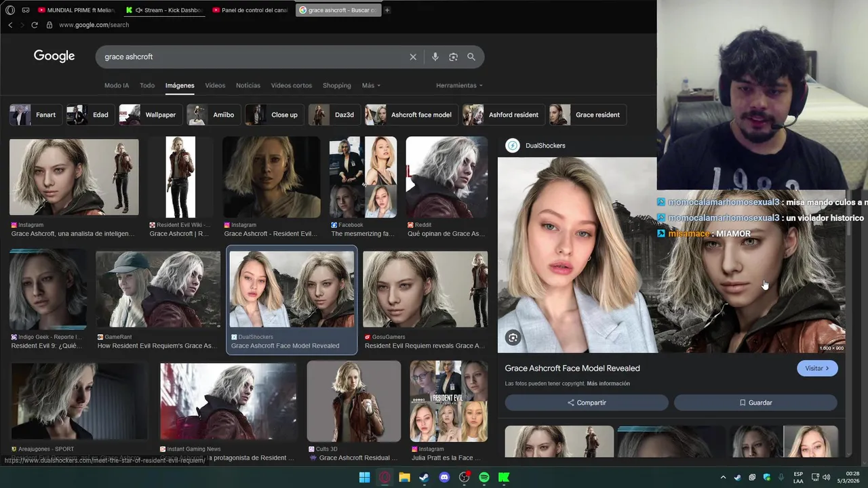Filter by Ashcroft face model chip
Image resolution: width=868 pixels, height=488 pixels.
[x=411, y=115]
